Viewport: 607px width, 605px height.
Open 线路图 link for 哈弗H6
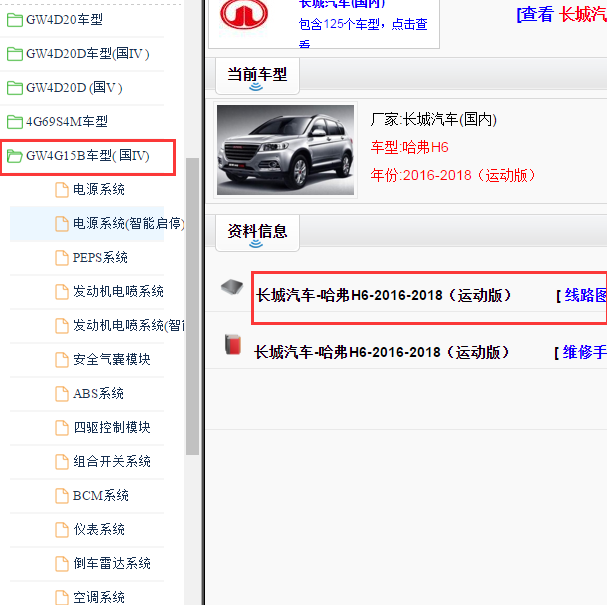[585, 296]
